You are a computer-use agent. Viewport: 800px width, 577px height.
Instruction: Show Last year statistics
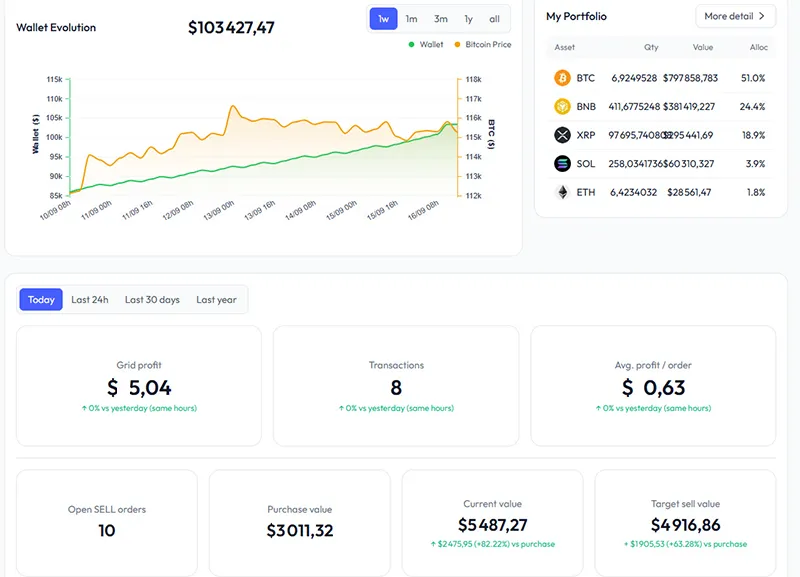click(216, 300)
